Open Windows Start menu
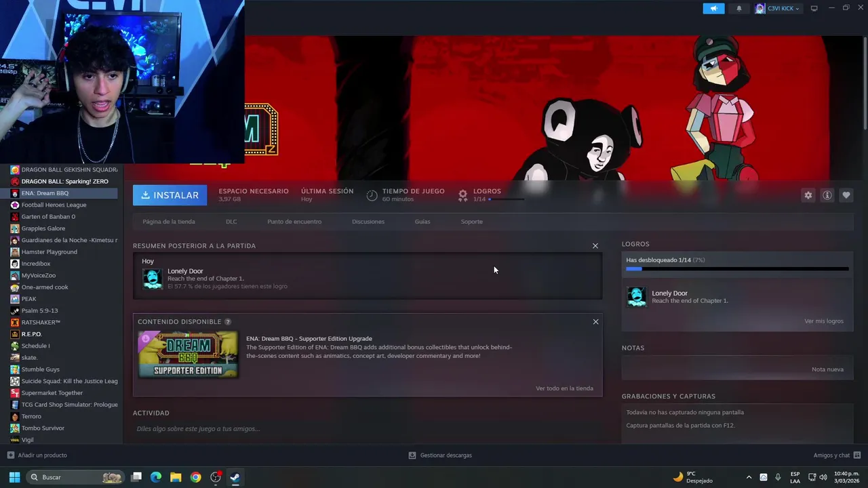Viewport: 868px width, 488px height. [x=14, y=477]
